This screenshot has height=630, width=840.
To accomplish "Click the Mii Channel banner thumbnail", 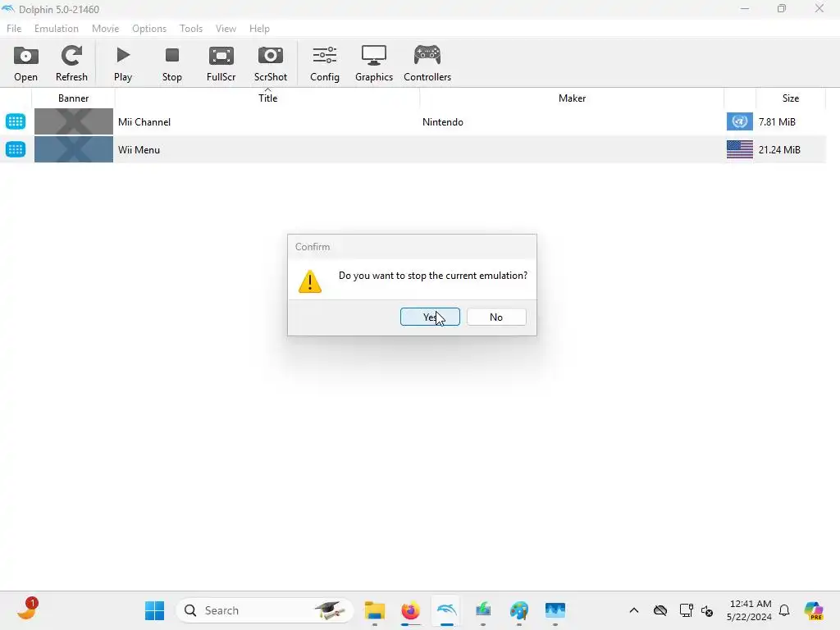I will pyautogui.click(x=73, y=121).
